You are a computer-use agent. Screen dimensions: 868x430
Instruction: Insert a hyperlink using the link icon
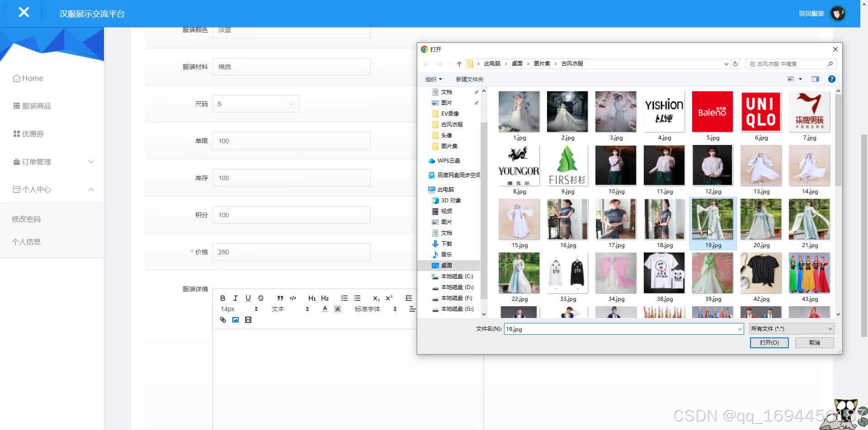point(223,320)
